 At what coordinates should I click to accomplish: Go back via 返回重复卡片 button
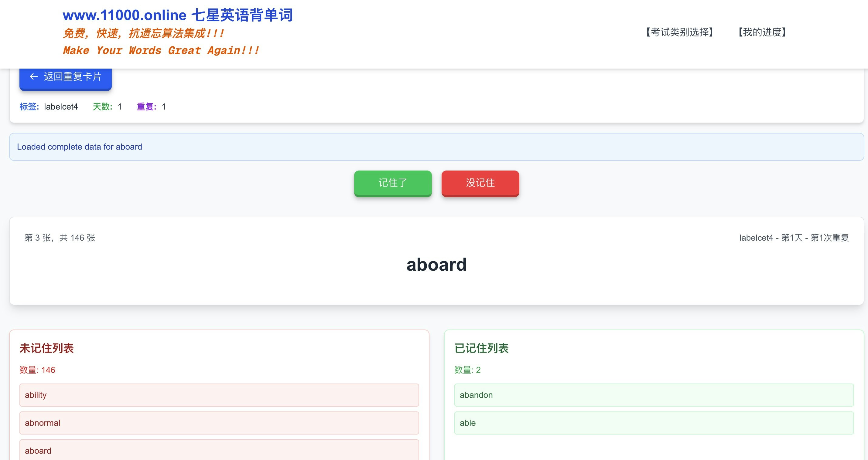click(65, 79)
